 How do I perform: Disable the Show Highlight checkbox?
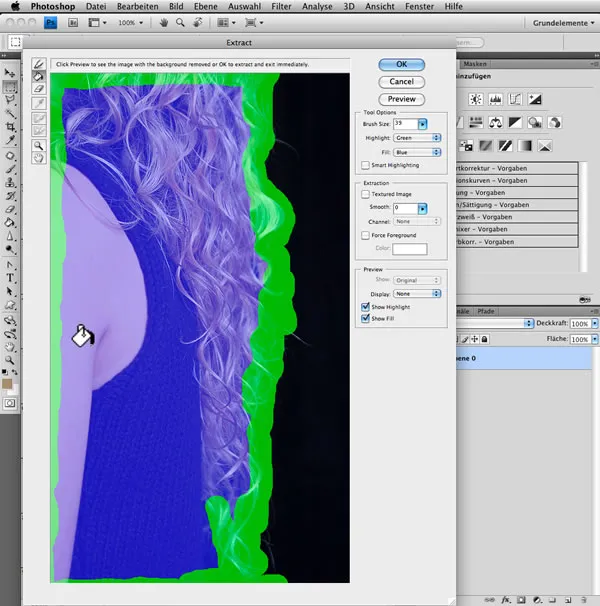coord(366,307)
